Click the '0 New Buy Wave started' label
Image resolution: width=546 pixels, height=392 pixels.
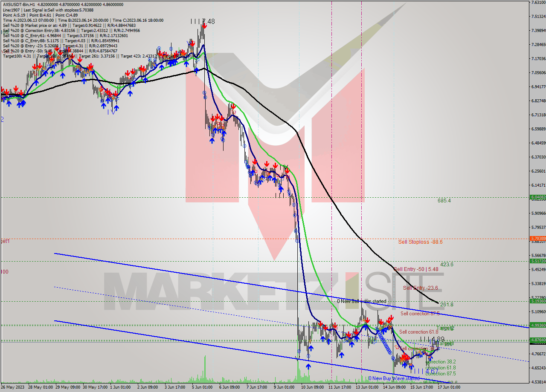point(394,378)
